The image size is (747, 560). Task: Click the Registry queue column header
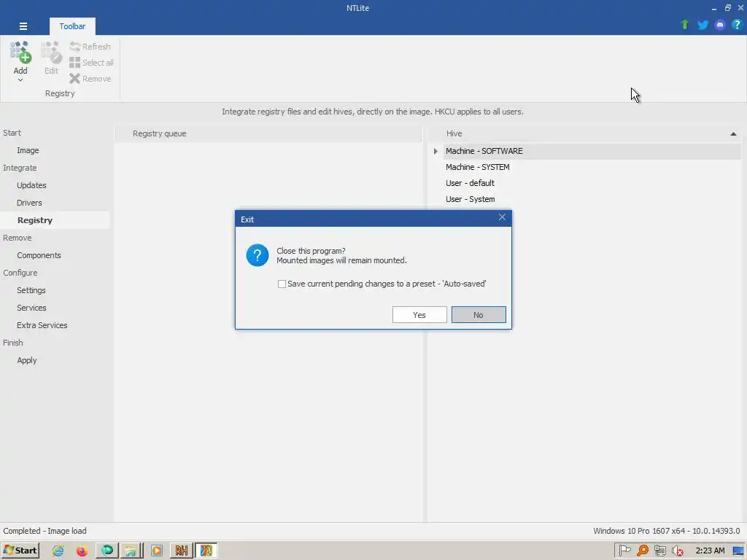pyautogui.click(x=268, y=134)
